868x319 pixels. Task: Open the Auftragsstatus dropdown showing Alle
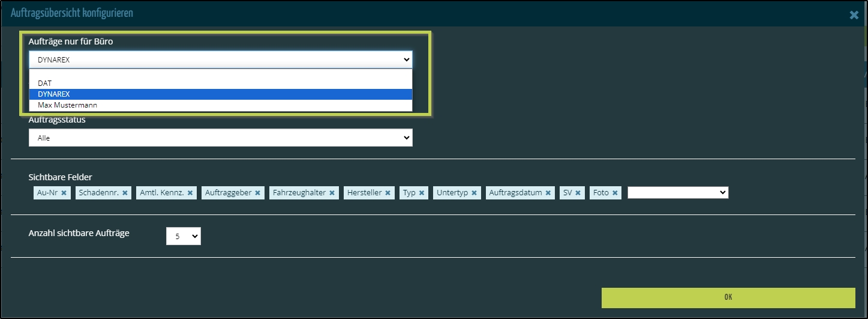220,138
